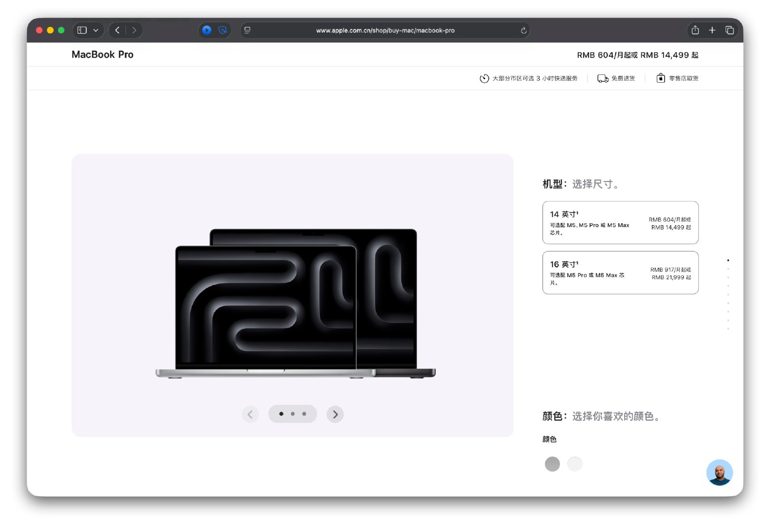This screenshot has height=532, width=770.
Task: Open chat with the specialist avatar
Action: tap(719, 473)
